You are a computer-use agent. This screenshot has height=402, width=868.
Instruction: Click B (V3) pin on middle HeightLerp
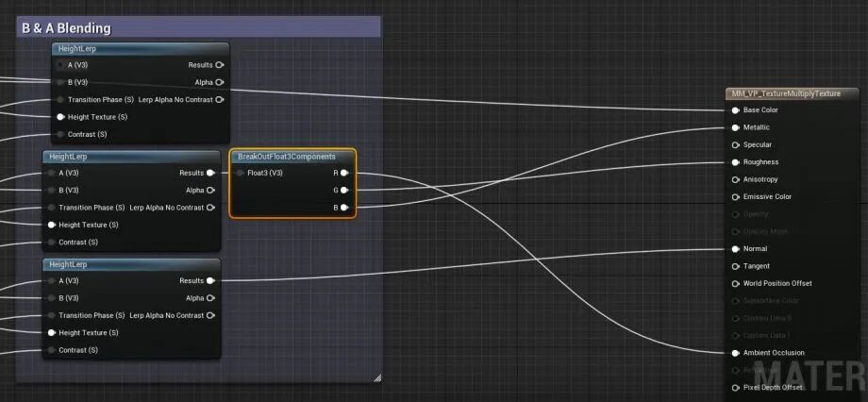click(x=52, y=190)
